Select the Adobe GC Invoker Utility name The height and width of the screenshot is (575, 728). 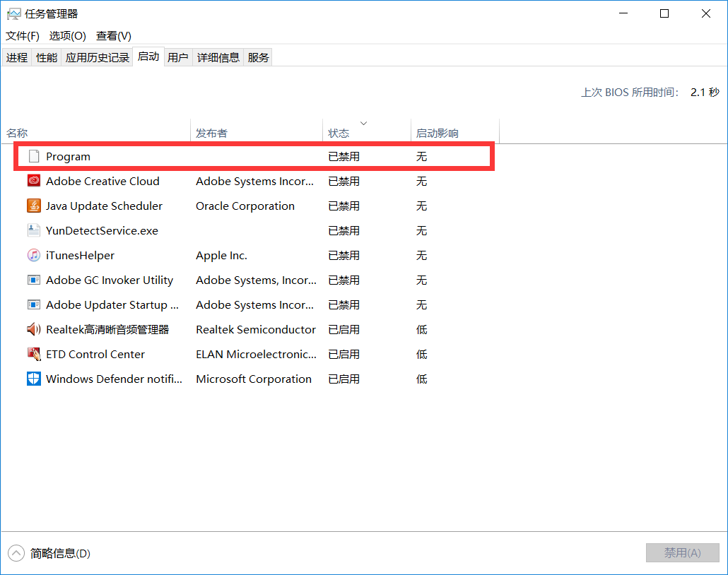coord(110,280)
